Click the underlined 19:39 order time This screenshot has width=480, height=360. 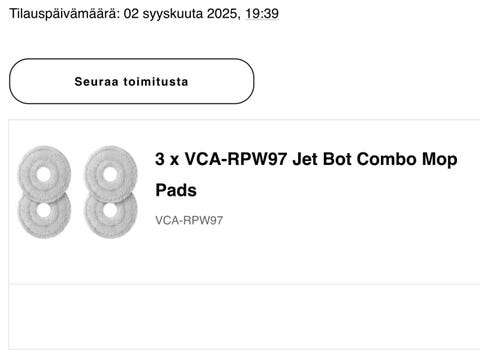pyautogui.click(x=262, y=14)
